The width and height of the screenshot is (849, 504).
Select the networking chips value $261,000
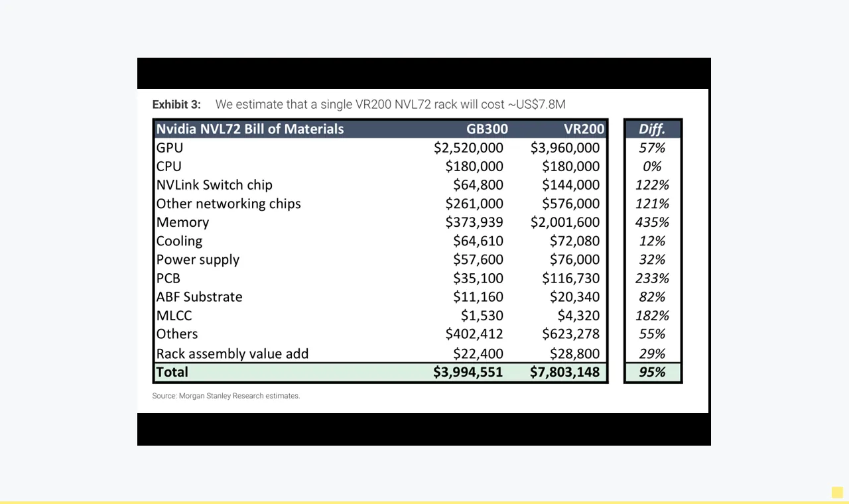click(x=474, y=204)
